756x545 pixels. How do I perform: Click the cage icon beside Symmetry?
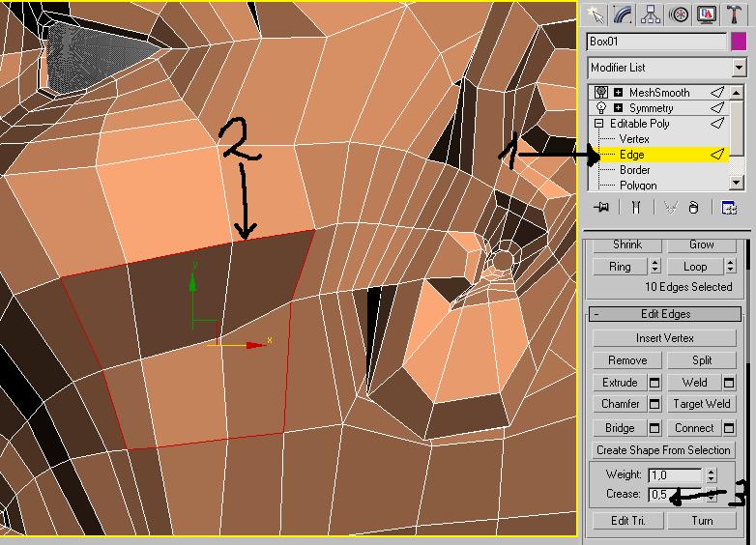click(717, 107)
